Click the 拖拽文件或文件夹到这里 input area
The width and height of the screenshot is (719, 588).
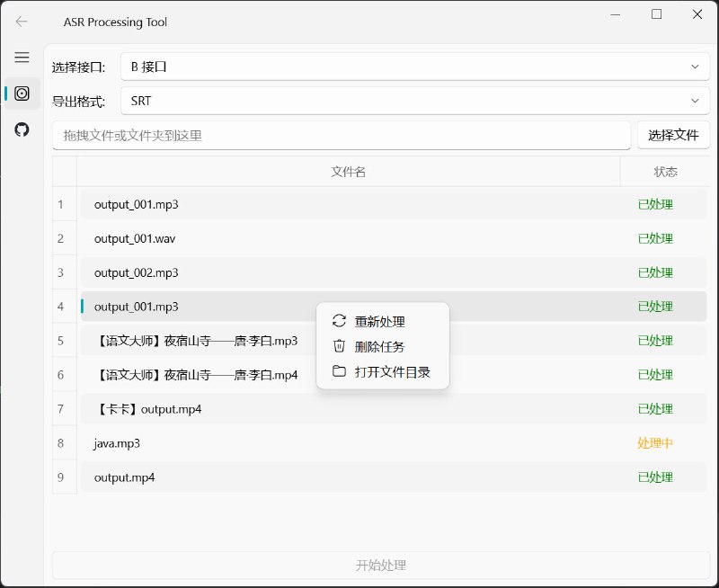pos(342,135)
